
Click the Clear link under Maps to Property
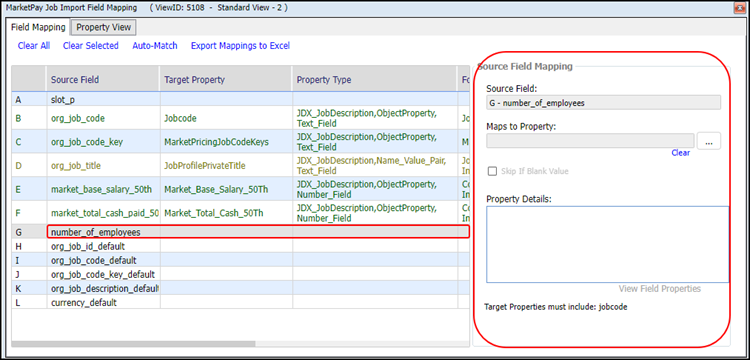pos(680,153)
